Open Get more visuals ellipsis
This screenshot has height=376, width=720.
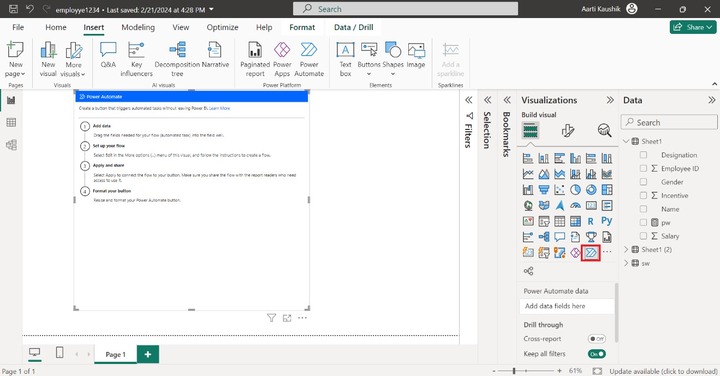pyautogui.click(x=607, y=252)
